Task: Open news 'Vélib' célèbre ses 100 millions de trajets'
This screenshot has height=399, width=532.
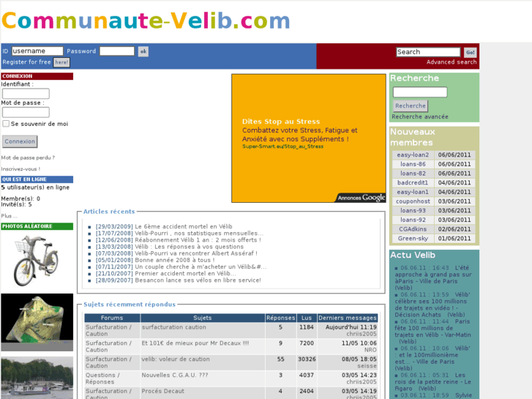Action: coord(432,305)
